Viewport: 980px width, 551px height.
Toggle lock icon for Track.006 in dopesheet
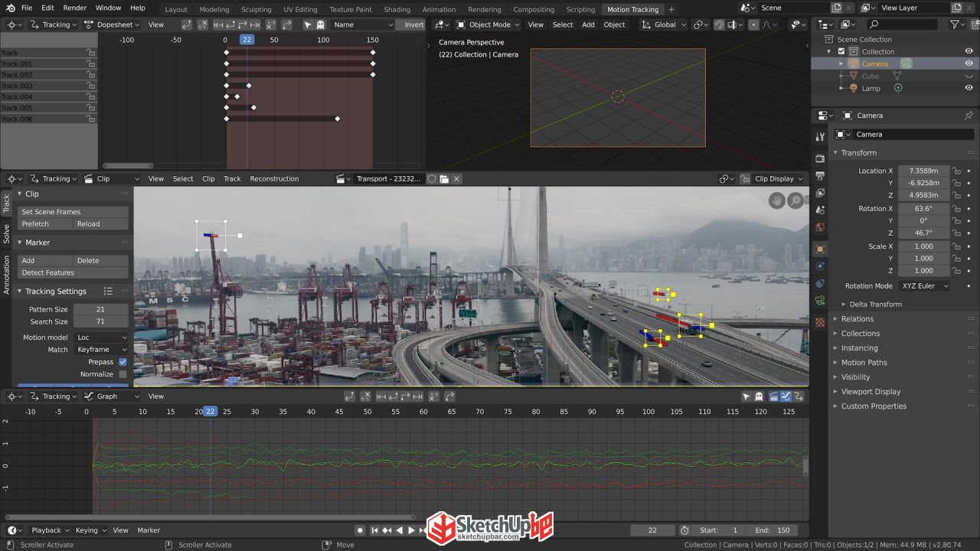[90, 119]
